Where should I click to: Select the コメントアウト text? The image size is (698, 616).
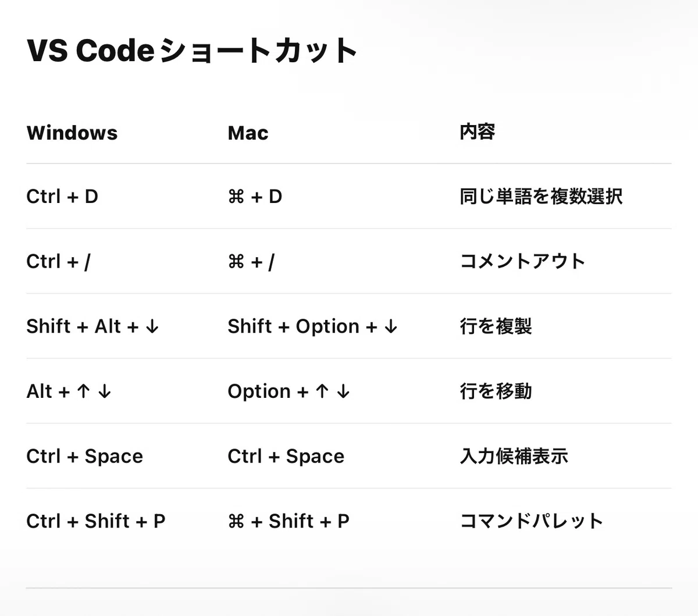(x=522, y=262)
